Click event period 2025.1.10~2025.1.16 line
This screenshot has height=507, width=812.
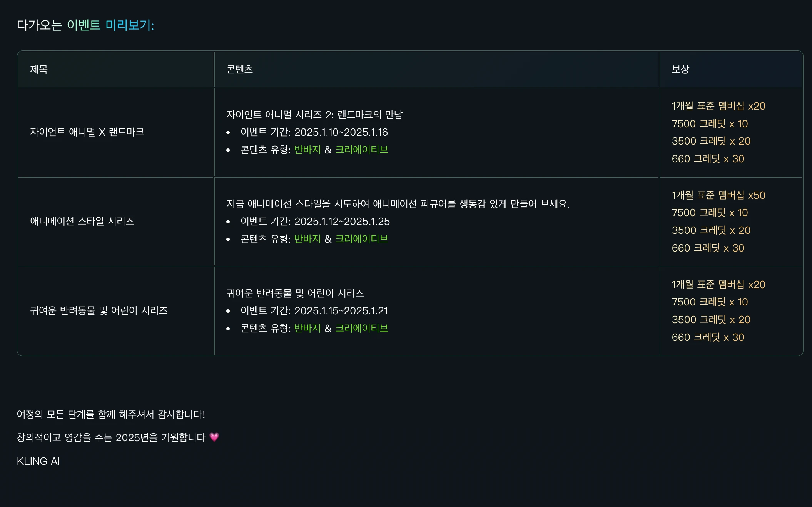pos(314,132)
